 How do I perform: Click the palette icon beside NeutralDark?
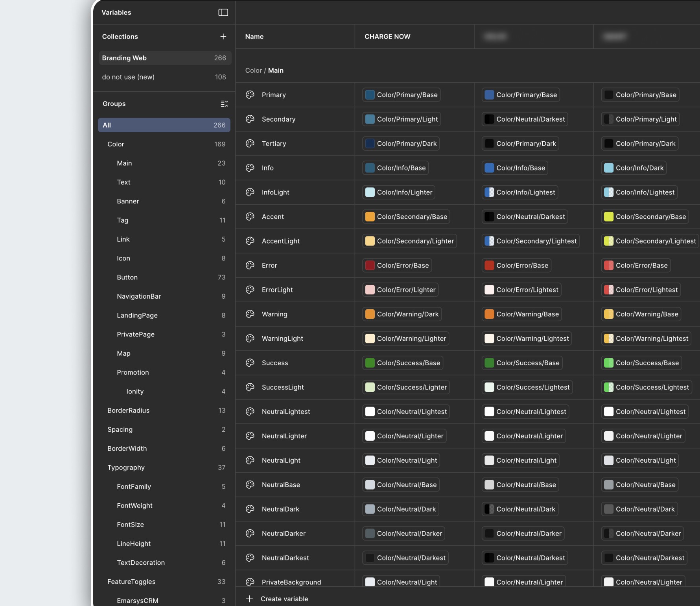click(250, 510)
